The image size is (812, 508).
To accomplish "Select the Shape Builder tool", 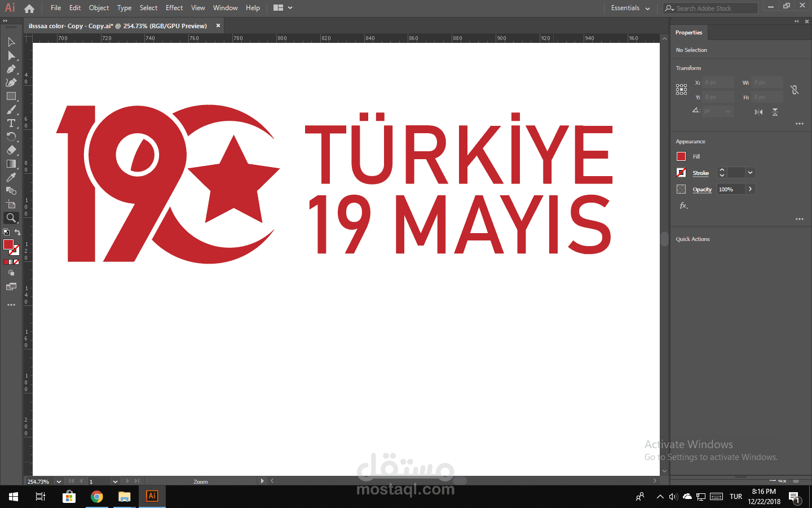I will pos(11,191).
